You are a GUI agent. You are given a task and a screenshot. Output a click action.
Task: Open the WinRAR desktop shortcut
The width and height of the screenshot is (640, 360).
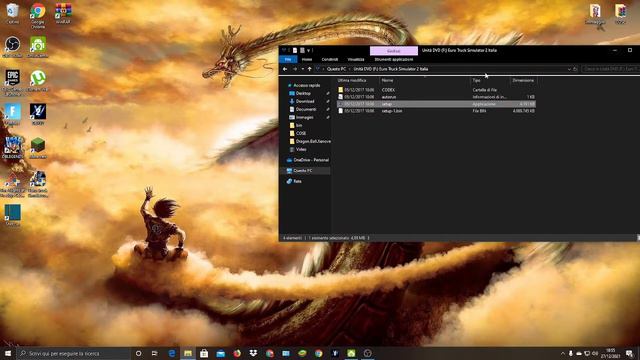tap(63, 13)
